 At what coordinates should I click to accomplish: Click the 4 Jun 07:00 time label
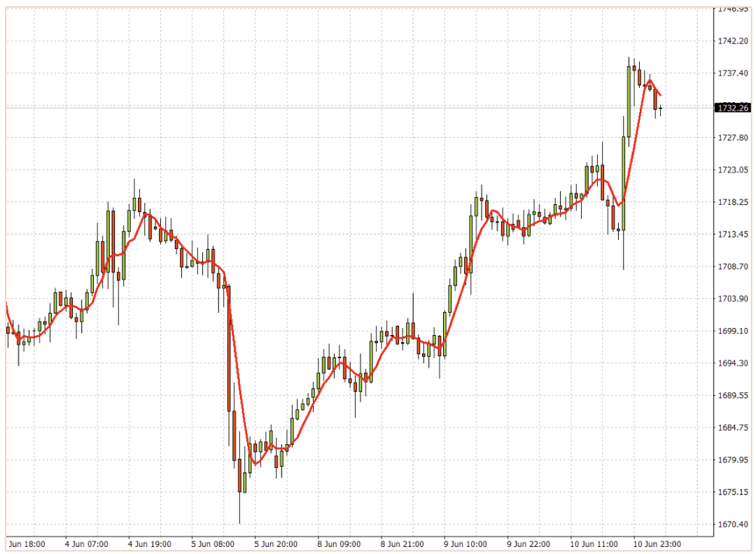click(87, 544)
